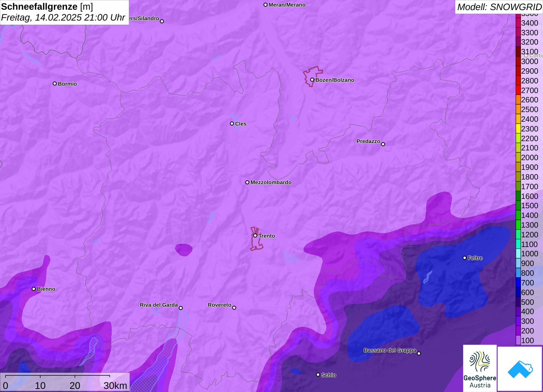Image resolution: width=543 pixels, height=392 pixels.
Task: Click the legend value 2000
Action: tap(529, 157)
